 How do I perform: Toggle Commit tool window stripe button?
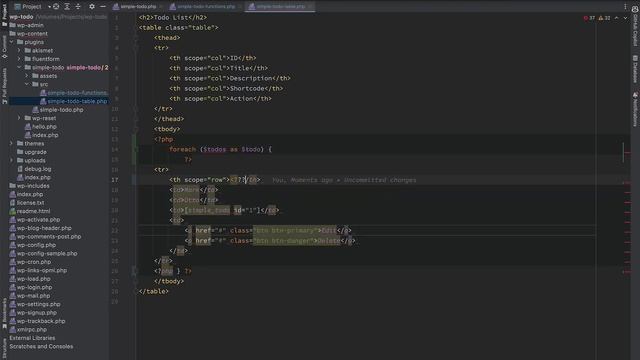(4, 46)
